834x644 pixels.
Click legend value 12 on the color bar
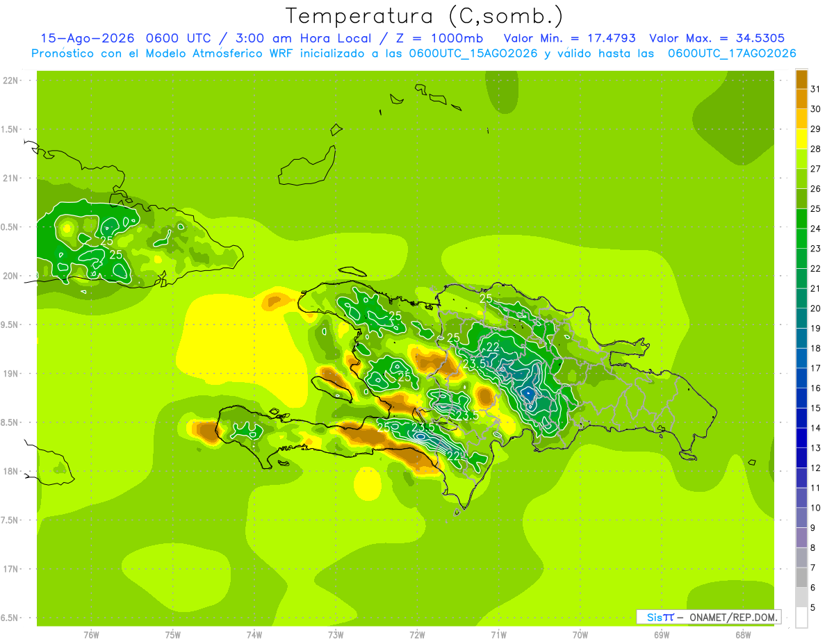click(815, 468)
